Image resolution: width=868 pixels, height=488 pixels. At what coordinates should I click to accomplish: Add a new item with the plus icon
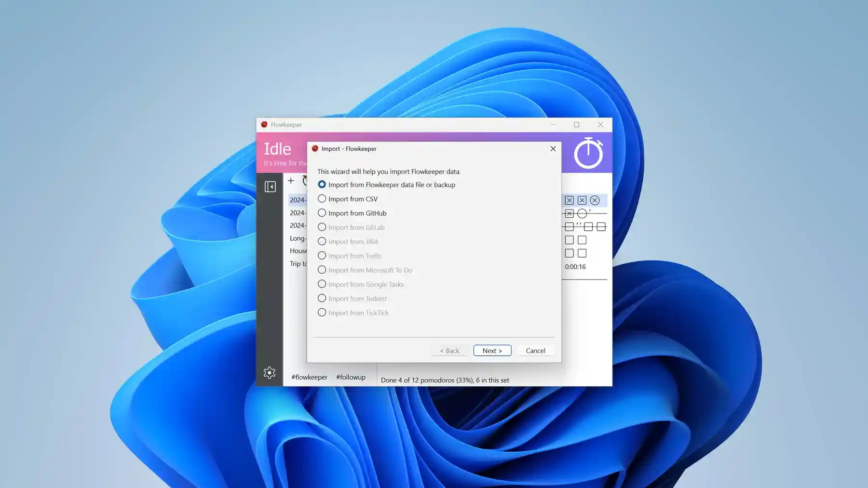291,180
